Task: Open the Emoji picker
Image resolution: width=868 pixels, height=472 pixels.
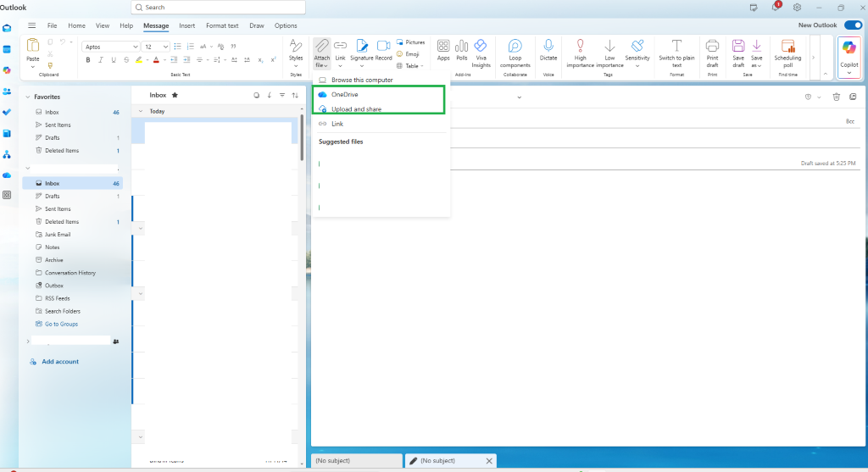Action: click(408, 54)
